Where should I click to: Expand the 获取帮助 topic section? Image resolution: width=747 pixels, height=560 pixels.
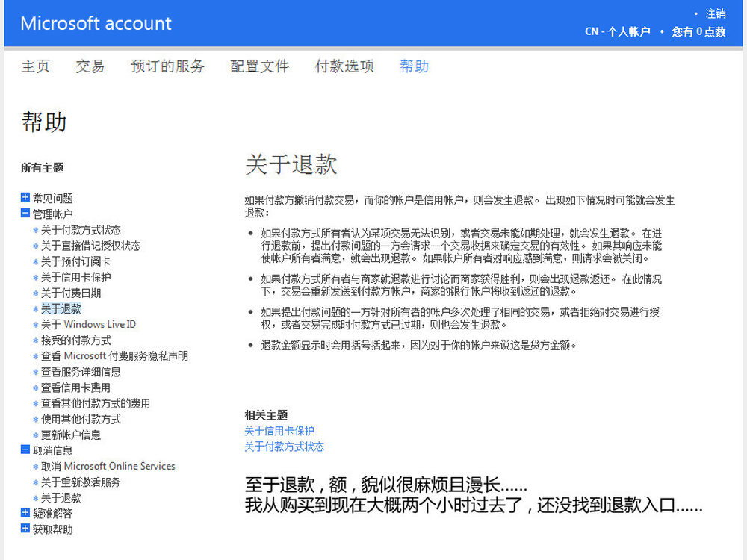tap(25, 528)
